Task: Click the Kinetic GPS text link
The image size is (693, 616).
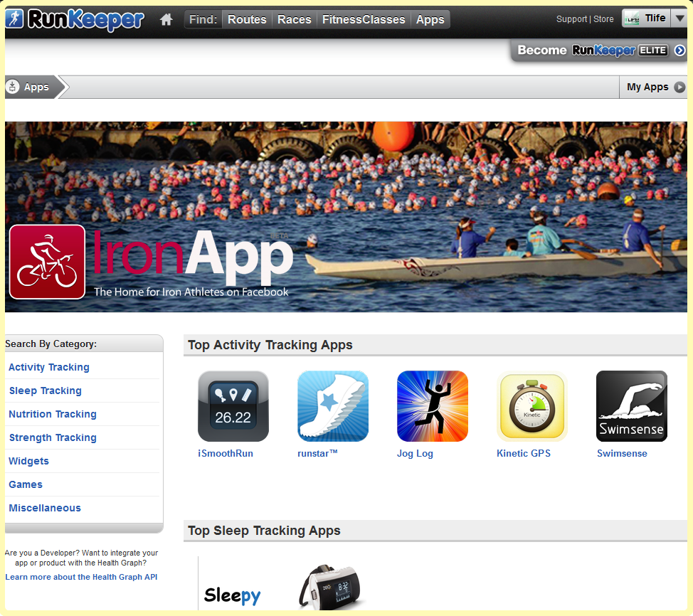Action: (x=524, y=453)
